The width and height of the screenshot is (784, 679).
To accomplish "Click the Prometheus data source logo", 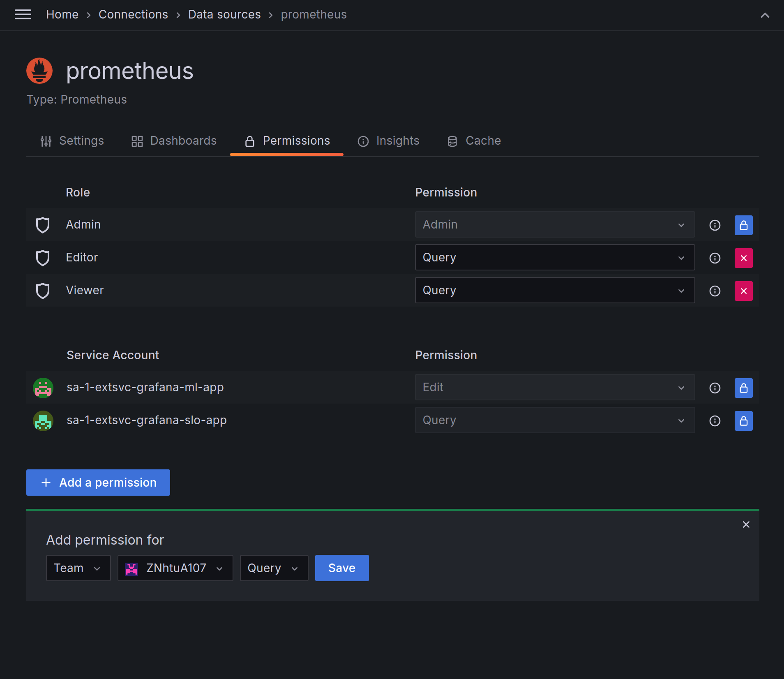I will click(39, 70).
